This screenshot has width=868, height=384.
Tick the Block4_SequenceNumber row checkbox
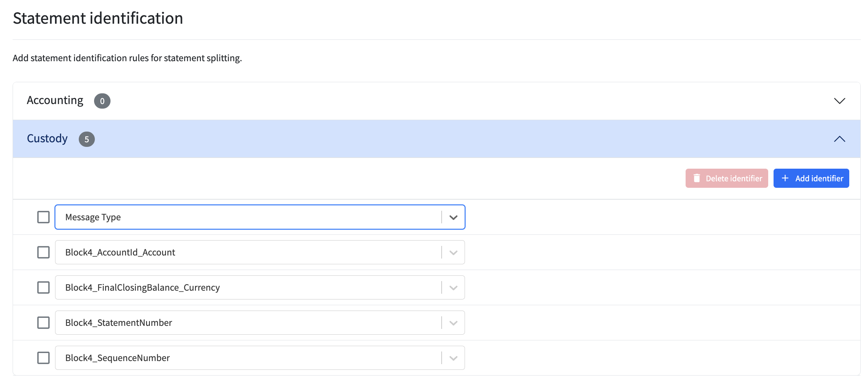[44, 358]
